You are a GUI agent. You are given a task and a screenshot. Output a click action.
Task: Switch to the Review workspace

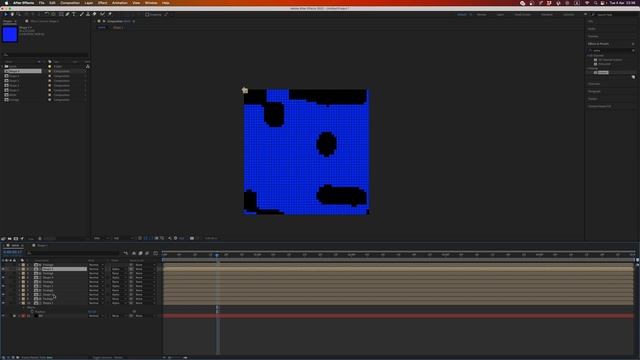(482, 15)
